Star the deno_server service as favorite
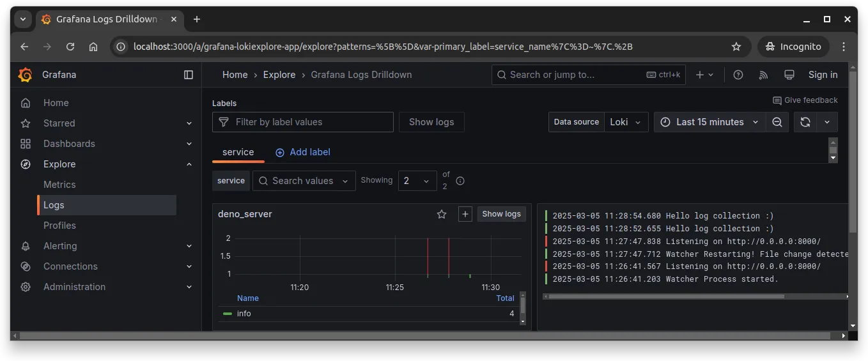The image size is (868, 361). (442, 214)
